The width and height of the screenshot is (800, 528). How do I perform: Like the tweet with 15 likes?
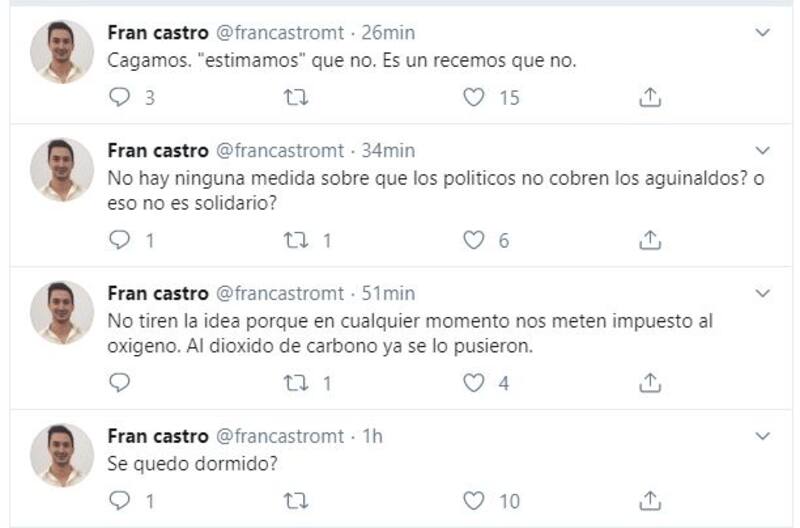click(x=475, y=97)
